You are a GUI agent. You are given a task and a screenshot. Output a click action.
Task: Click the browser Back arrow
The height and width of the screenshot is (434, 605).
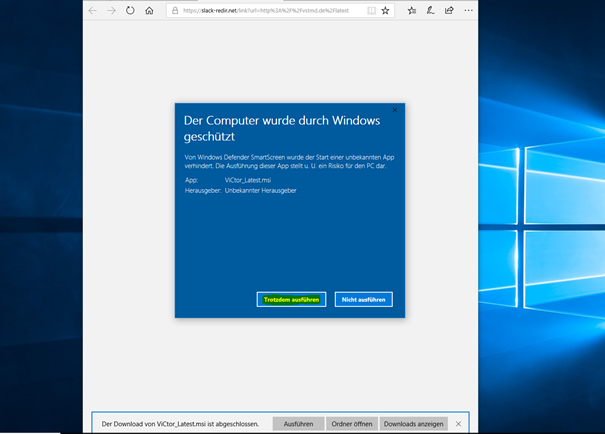point(93,11)
